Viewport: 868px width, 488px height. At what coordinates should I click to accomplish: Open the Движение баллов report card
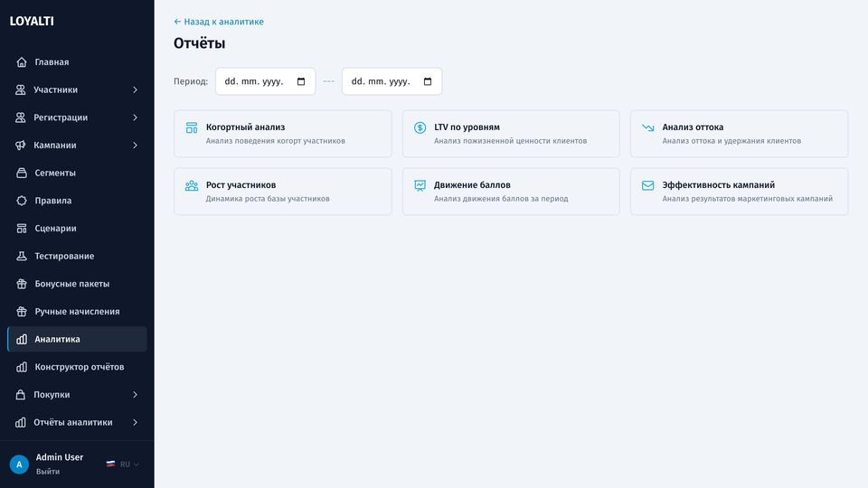[511, 192]
